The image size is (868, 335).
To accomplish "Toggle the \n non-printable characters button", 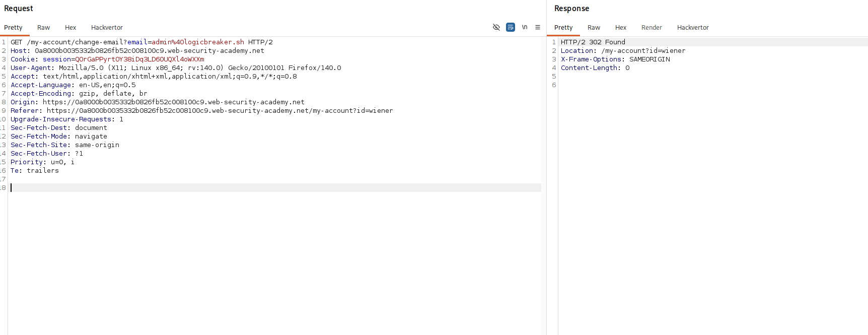I will (x=525, y=27).
